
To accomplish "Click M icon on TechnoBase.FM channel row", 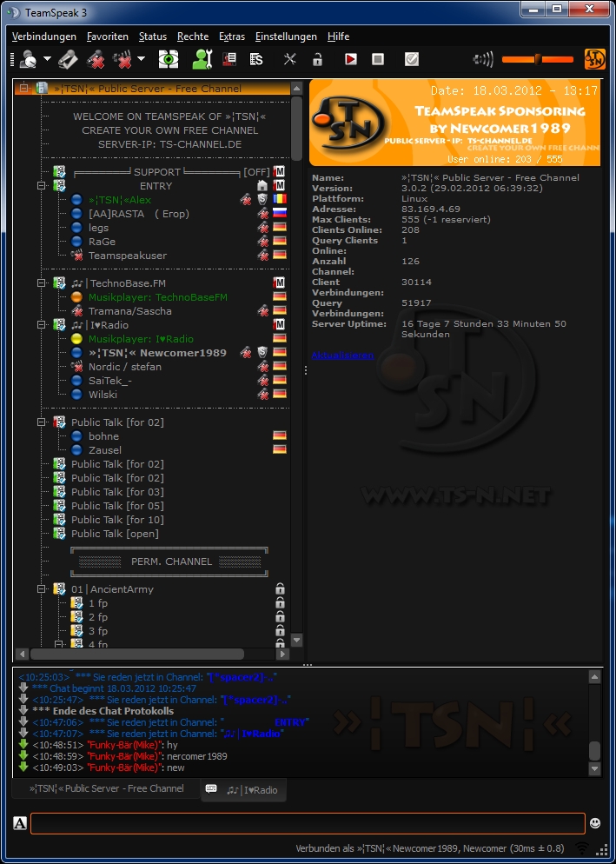I will tap(280, 282).
